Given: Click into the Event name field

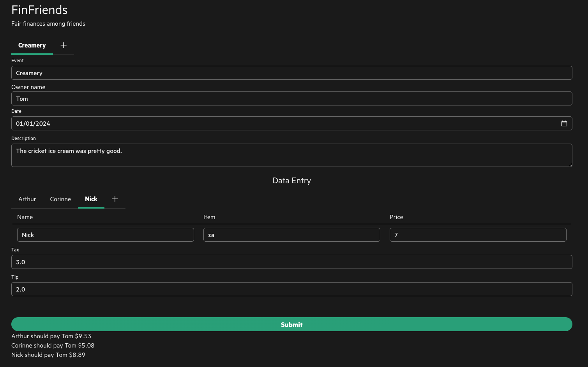Looking at the screenshot, I should 291,73.
